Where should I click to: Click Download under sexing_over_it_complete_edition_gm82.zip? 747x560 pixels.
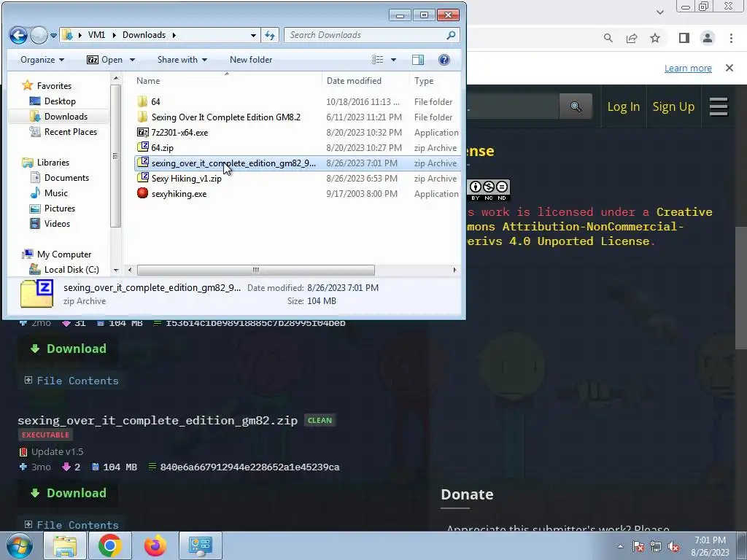click(x=68, y=493)
